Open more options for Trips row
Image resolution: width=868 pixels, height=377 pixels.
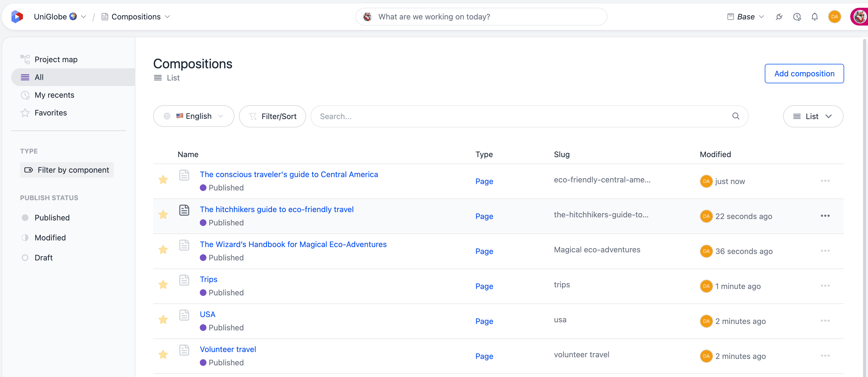tap(825, 286)
